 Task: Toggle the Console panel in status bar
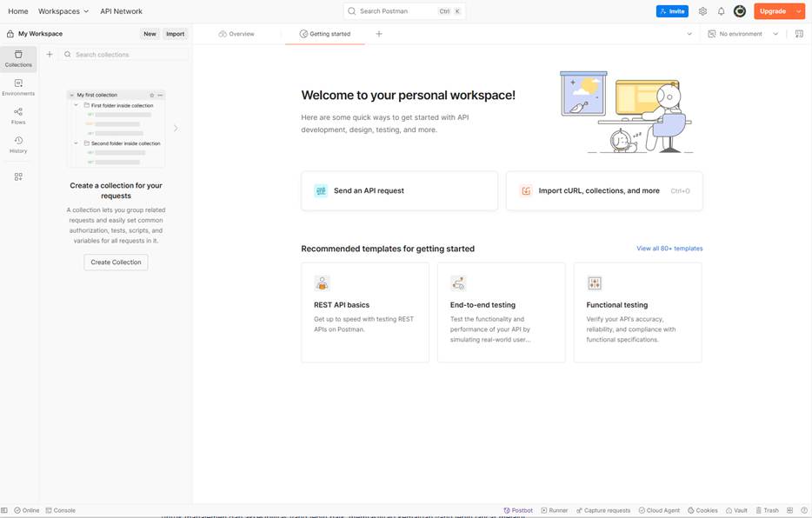[61, 510]
